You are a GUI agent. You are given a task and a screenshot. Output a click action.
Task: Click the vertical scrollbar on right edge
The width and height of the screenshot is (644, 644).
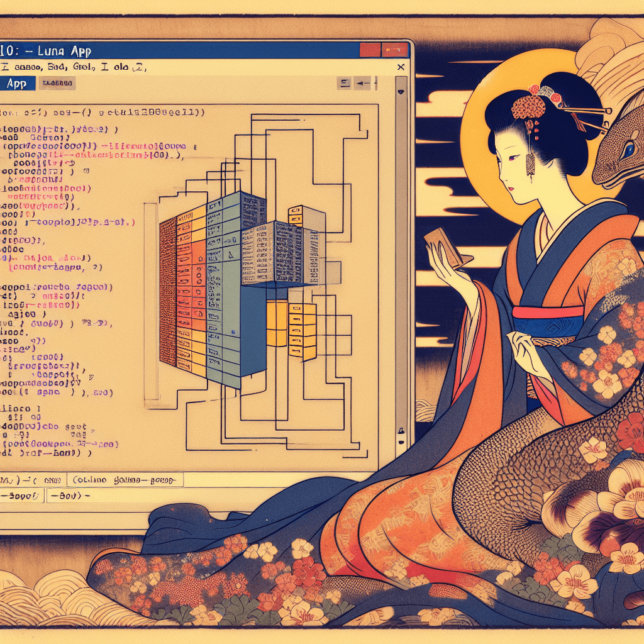(400, 252)
